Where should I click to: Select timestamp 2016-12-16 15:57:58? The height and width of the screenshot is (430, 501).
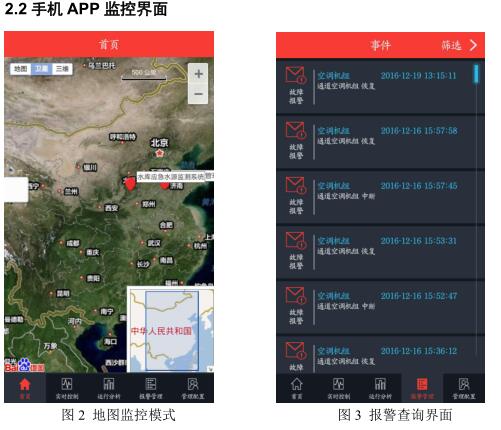[x=419, y=131]
